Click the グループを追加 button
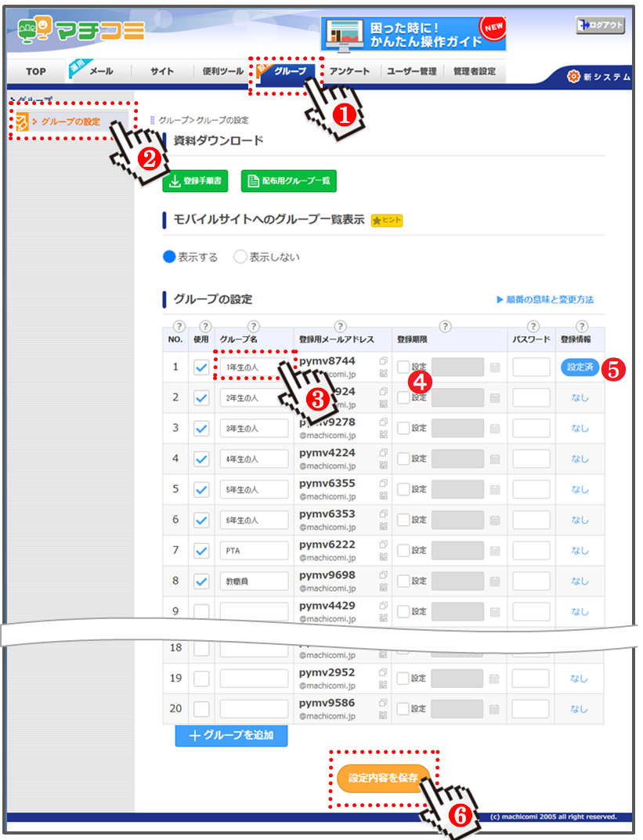This screenshot has width=643, height=840. [231, 736]
